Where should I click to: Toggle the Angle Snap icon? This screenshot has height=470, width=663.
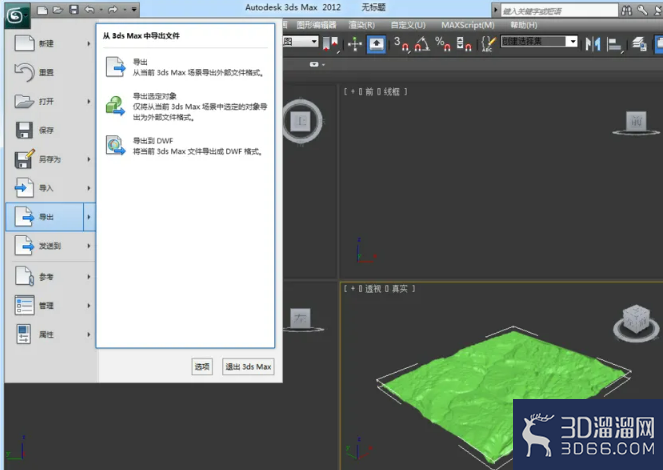point(422,44)
